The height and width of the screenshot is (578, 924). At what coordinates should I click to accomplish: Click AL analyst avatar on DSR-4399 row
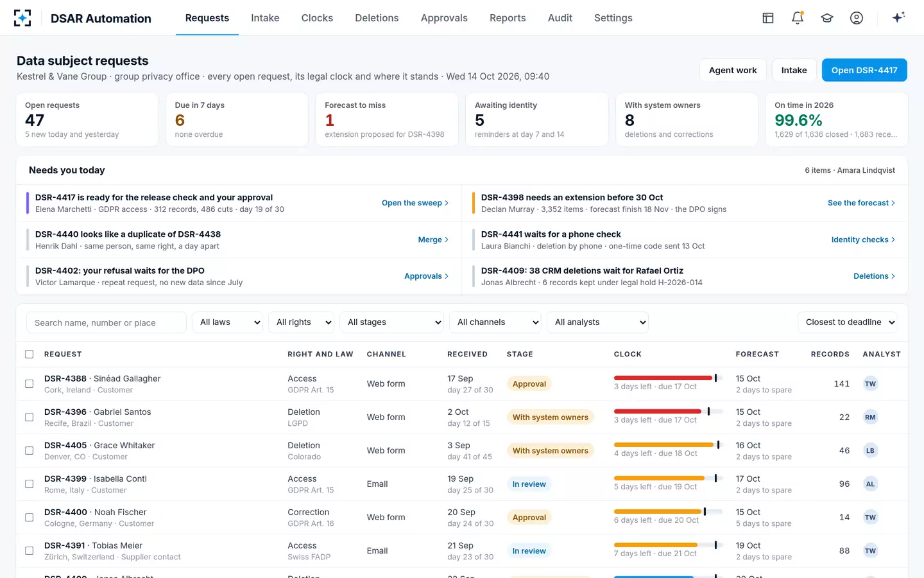870,484
